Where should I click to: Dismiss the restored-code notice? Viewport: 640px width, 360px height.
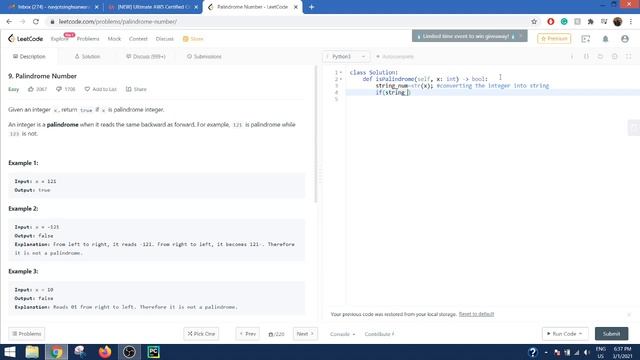[629, 314]
